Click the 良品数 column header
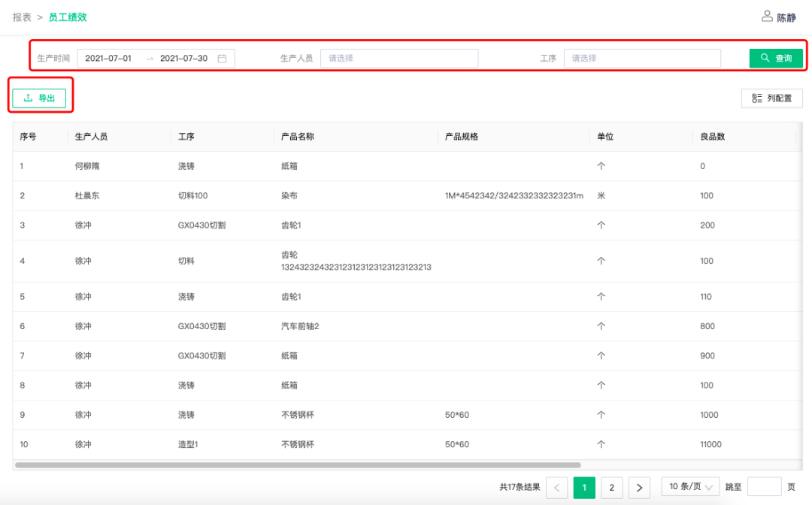 click(712, 137)
